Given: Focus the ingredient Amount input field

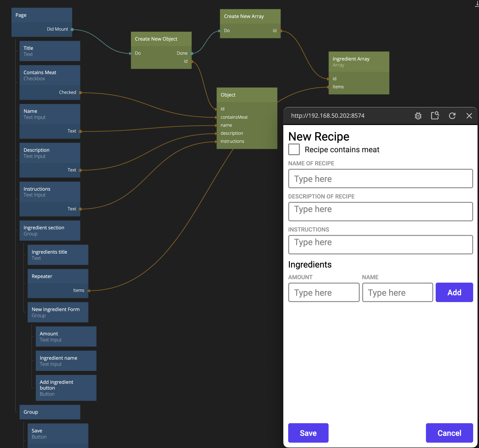Looking at the screenshot, I should 324,292.
